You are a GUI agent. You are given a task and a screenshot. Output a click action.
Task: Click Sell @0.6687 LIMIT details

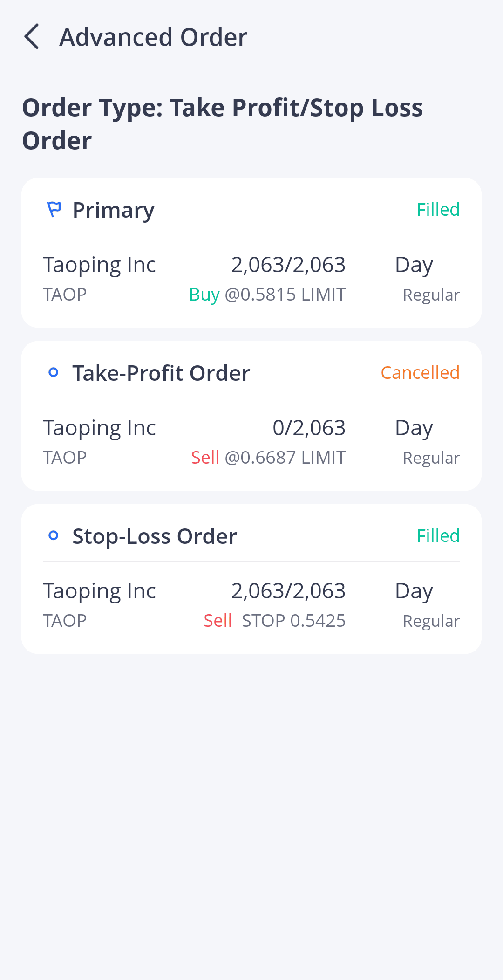(x=268, y=458)
